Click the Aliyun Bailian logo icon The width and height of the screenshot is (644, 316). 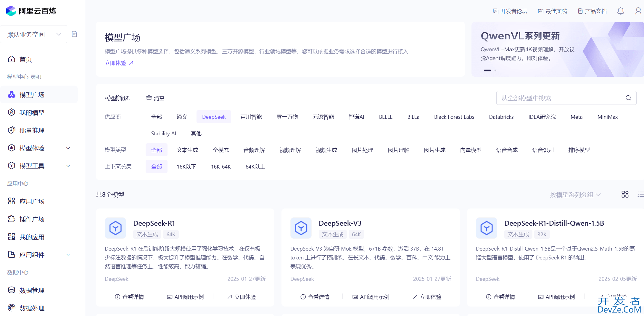[x=11, y=11]
